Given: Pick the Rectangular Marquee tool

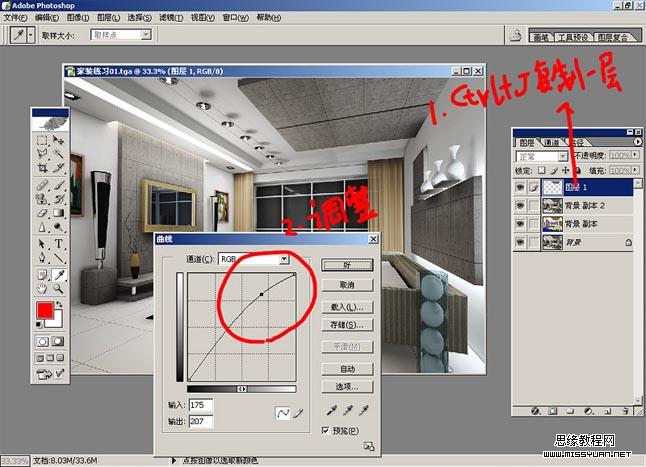Looking at the screenshot, I should coord(43,141).
